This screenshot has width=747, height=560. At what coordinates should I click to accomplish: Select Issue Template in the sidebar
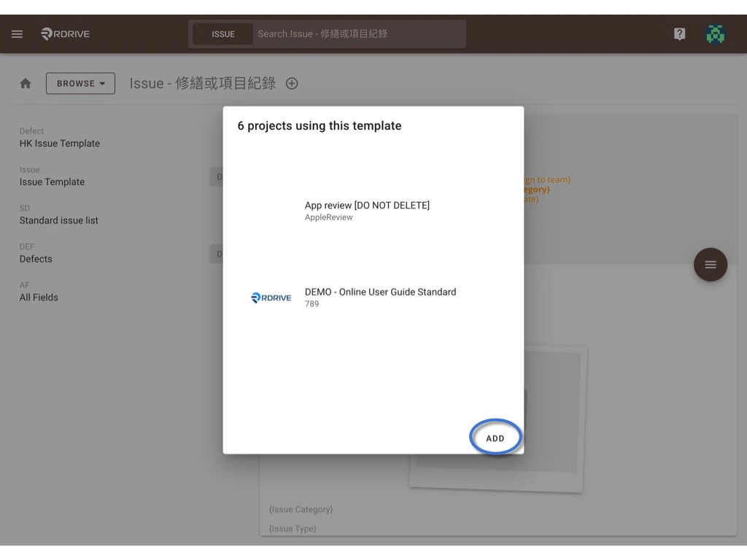[x=52, y=182]
